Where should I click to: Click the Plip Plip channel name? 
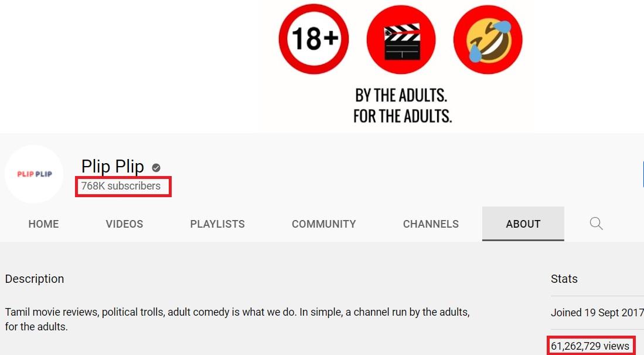pos(113,167)
